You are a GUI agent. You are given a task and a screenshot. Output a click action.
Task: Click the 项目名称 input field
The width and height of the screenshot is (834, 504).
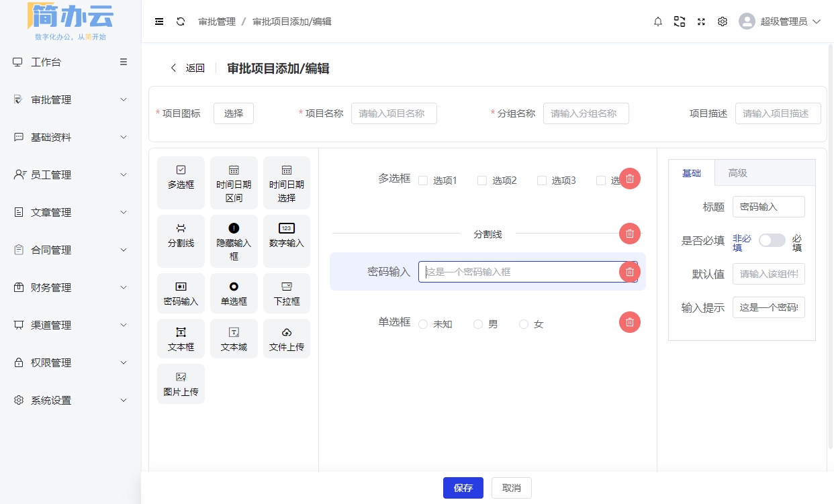pos(393,113)
